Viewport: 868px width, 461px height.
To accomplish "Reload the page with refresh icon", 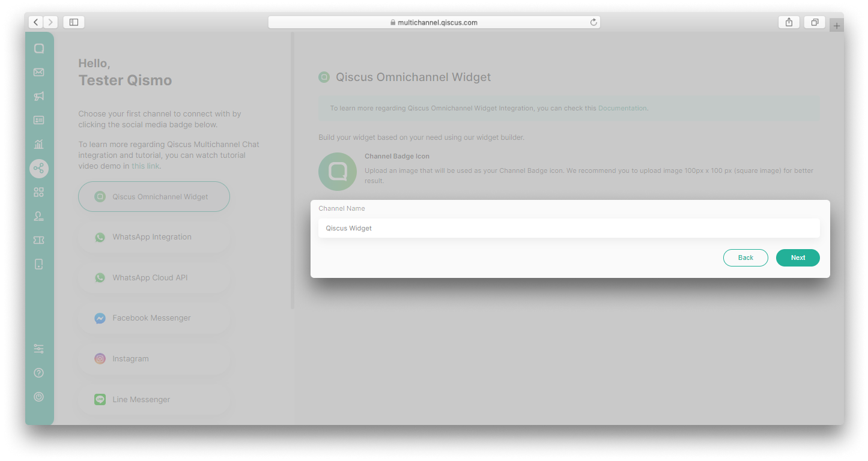I will point(593,22).
